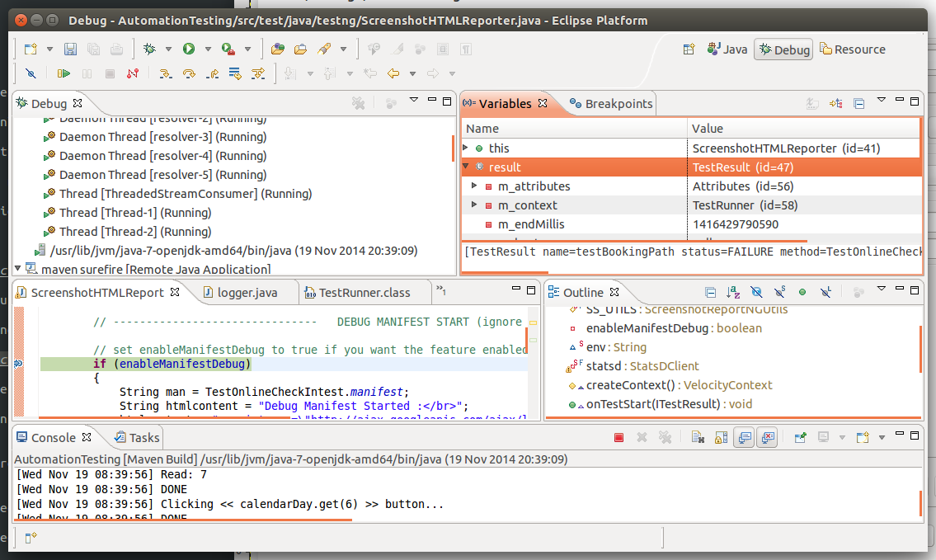Open dropdown next to Run icon

click(208, 49)
